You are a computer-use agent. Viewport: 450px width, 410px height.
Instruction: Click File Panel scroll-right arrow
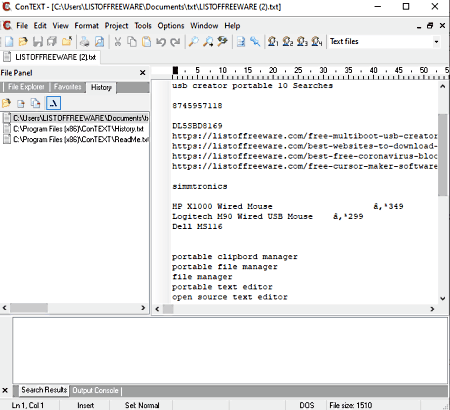[143, 308]
